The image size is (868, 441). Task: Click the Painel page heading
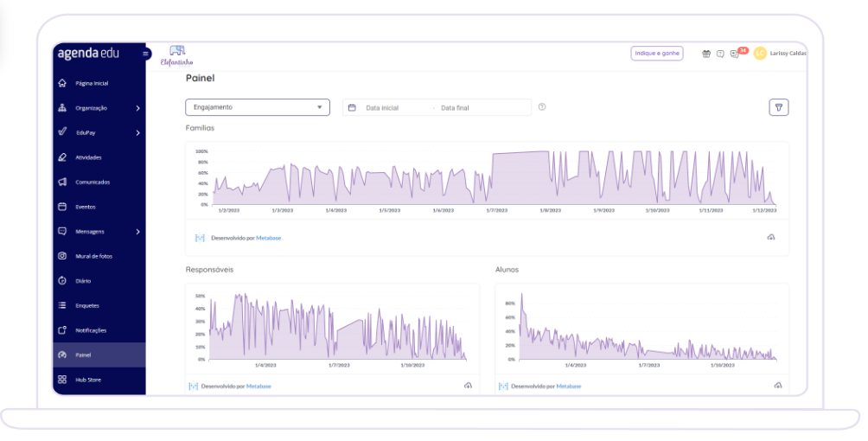200,78
